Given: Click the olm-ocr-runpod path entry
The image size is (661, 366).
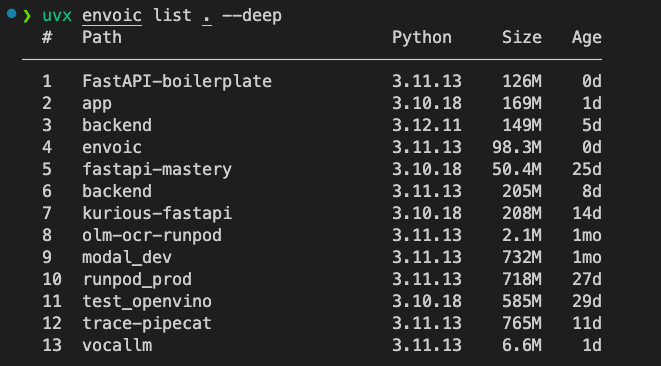Looking at the screenshot, I should tap(152, 235).
